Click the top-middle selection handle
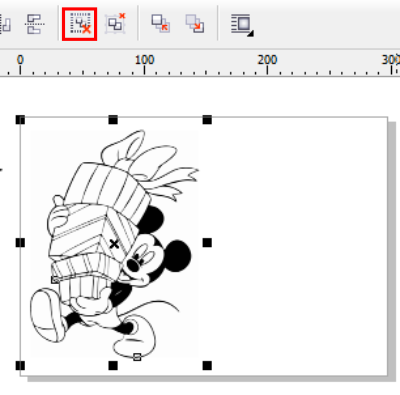This screenshot has height=395, width=400. pyautogui.click(x=113, y=120)
